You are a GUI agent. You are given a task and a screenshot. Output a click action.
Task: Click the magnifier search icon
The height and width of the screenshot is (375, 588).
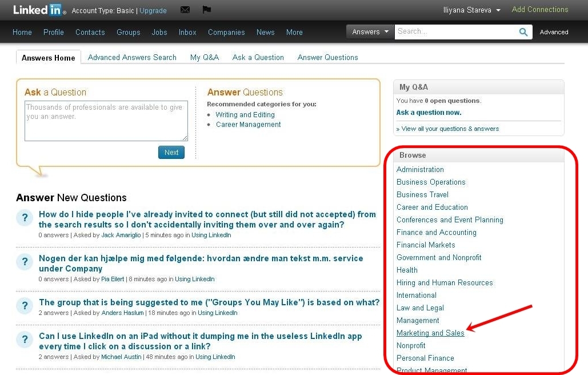(x=523, y=32)
